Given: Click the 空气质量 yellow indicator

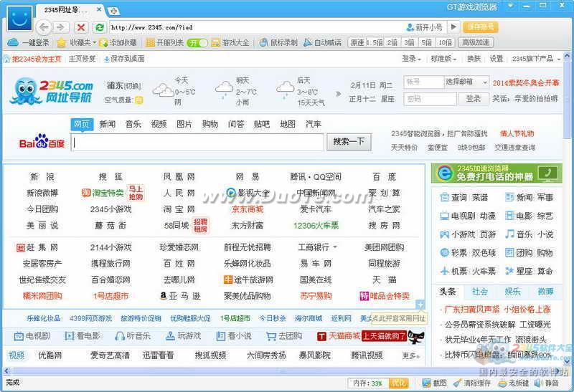Looking at the screenshot, I should 138,100.
